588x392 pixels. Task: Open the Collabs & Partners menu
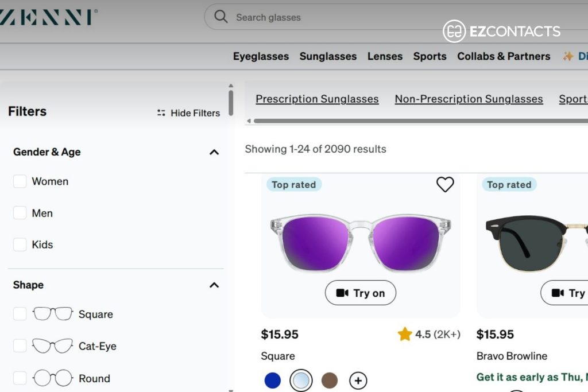pos(504,56)
